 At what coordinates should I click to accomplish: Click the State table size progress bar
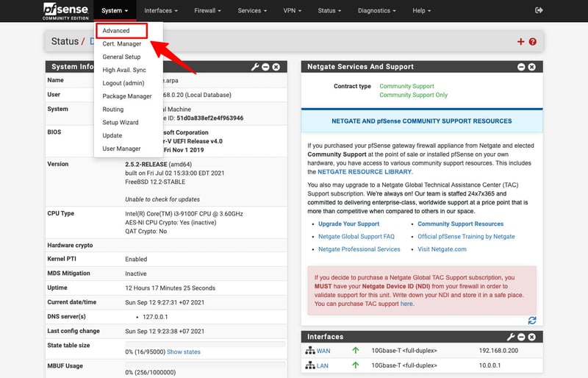(204, 344)
